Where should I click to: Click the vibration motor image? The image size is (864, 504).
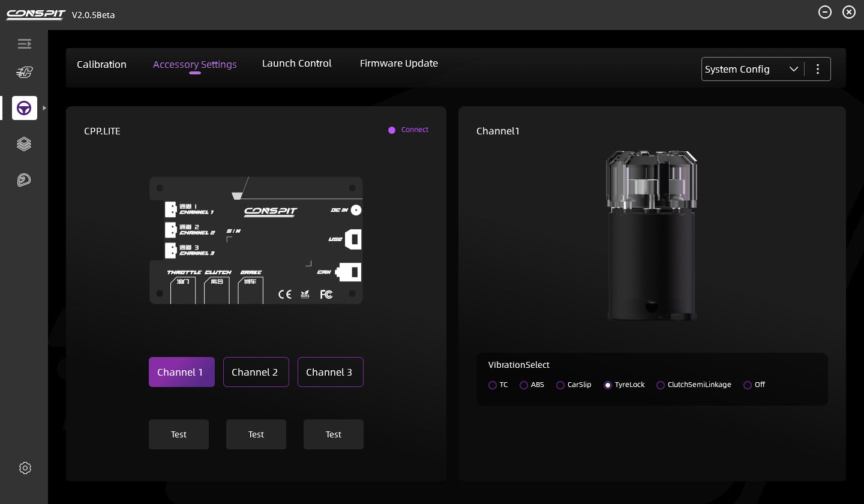pos(652,235)
